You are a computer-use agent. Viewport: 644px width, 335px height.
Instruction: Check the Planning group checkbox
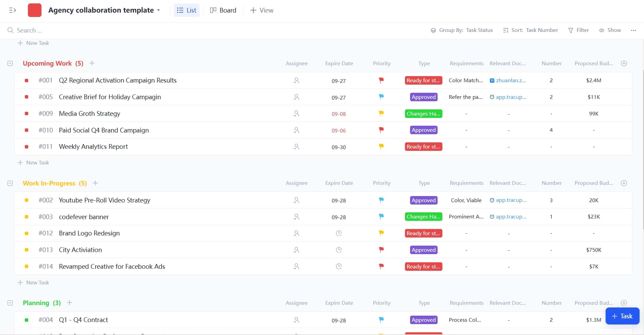click(10, 303)
